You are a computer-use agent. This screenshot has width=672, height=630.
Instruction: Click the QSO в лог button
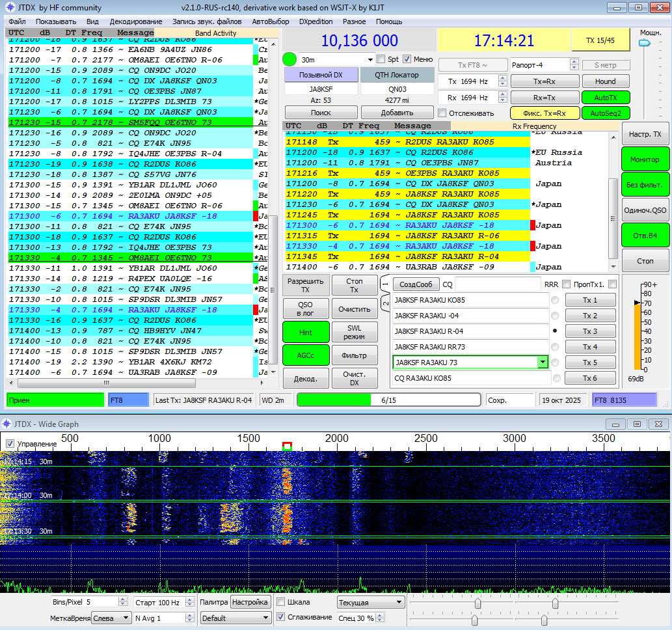click(304, 308)
